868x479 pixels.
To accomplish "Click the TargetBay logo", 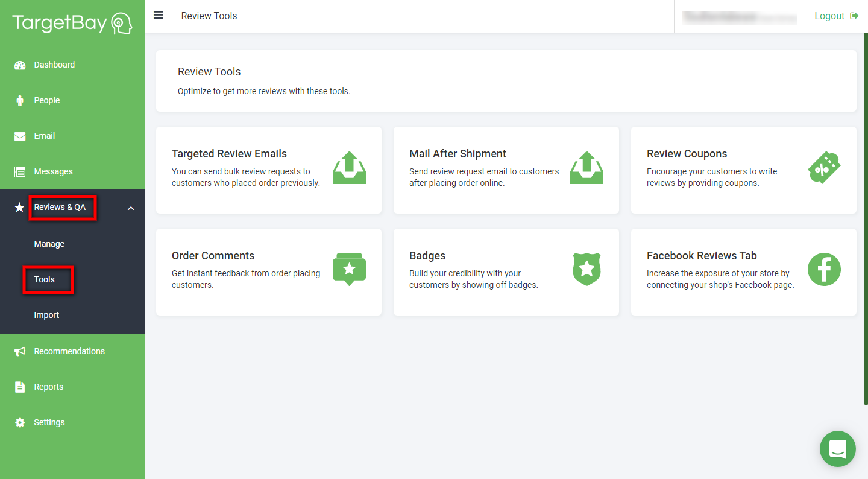I will point(72,23).
